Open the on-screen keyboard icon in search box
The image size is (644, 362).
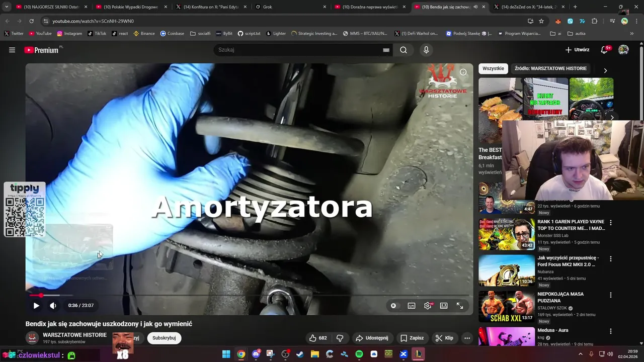[x=386, y=50]
